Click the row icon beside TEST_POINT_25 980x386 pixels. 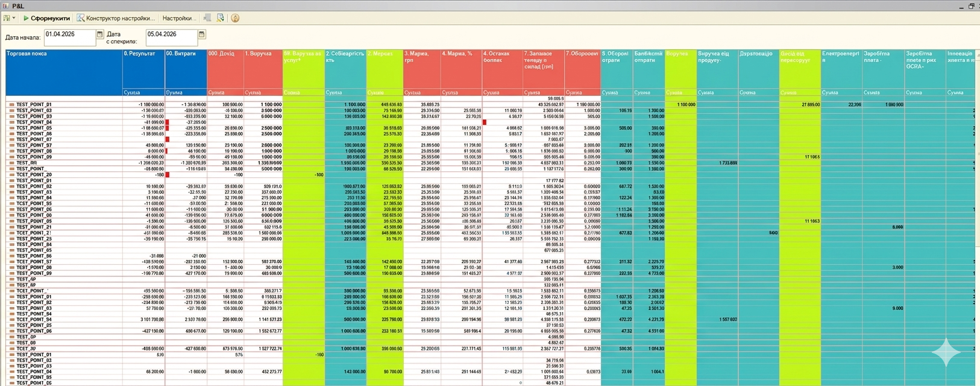click(x=11, y=239)
